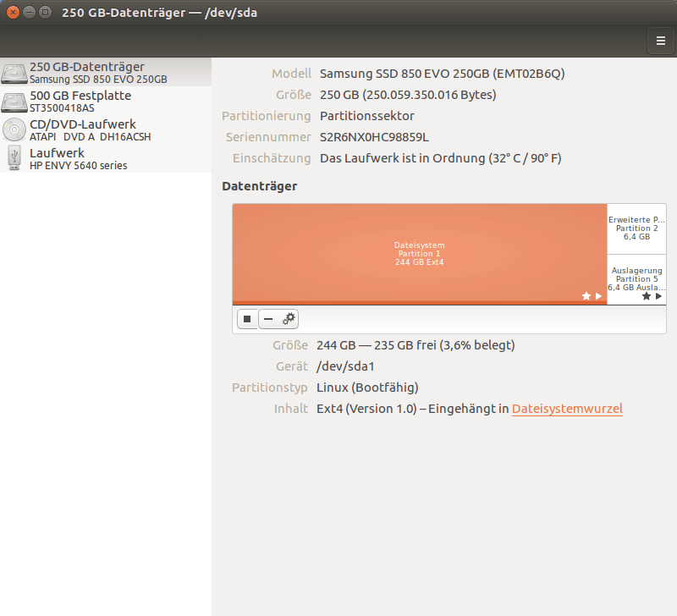Click the Datenträger section heading
This screenshot has width=677, height=616.
(260, 186)
